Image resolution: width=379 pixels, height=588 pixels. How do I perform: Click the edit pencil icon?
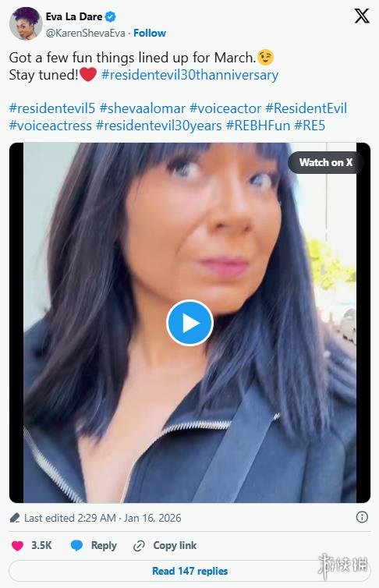coord(15,519)
